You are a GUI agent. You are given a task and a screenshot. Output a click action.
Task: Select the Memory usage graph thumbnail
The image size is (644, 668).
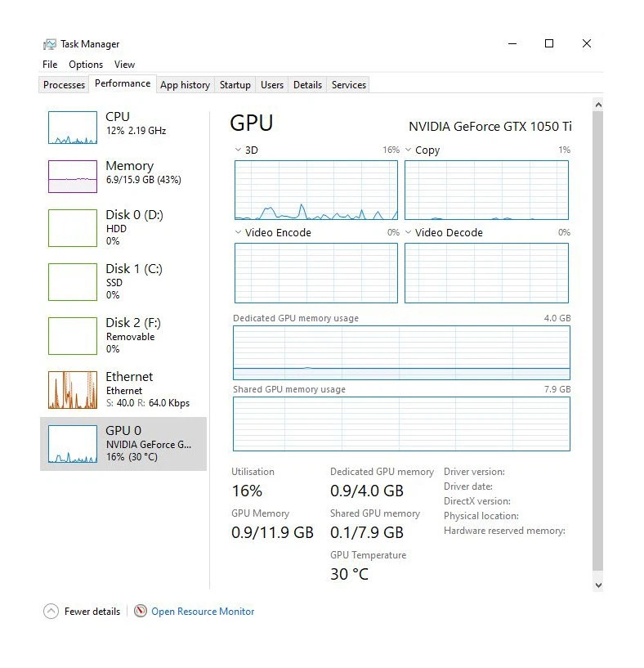click(73, 177)
